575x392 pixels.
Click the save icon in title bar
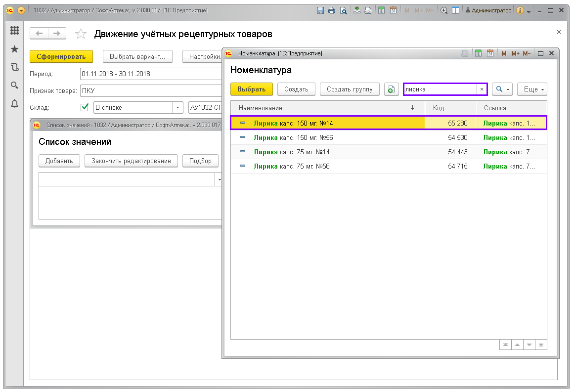click(320, 10)
